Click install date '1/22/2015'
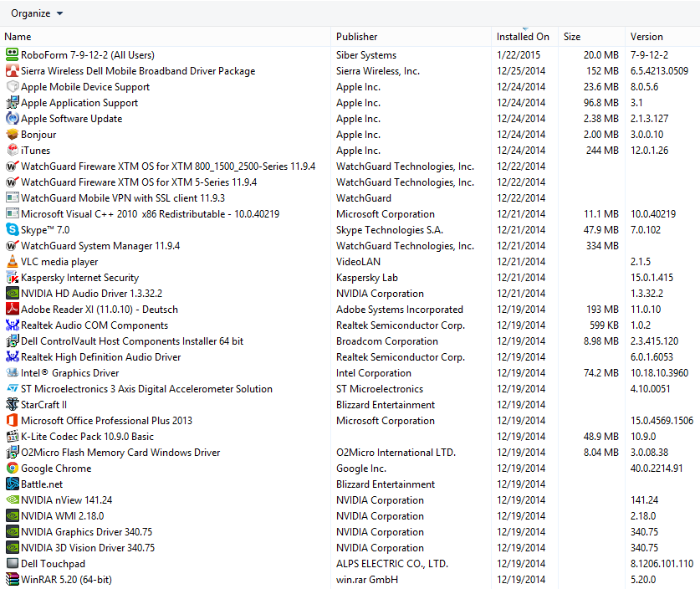 [519, 55]
